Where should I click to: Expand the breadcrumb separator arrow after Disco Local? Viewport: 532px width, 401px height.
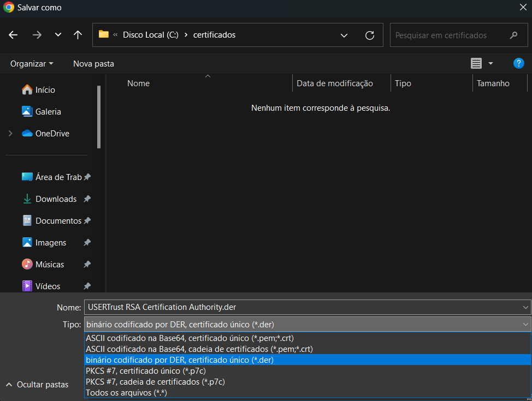[x=186, y=35]
